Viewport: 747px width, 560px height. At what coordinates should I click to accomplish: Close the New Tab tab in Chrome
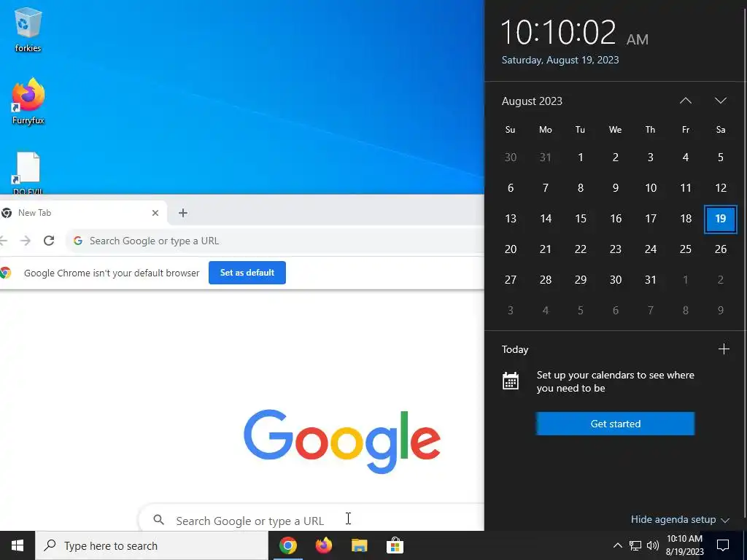tap(155, 213)
